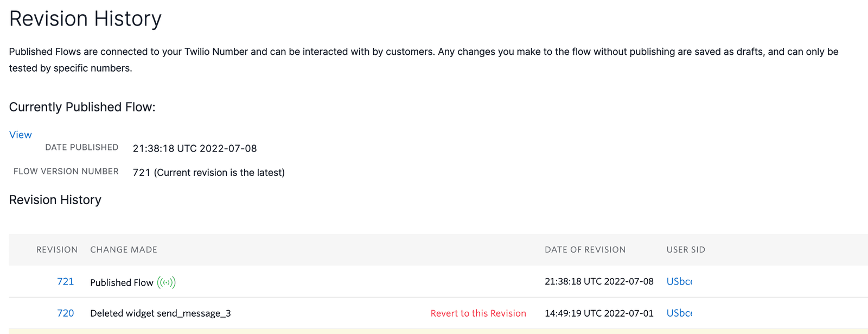The width and height of the screenshot is (868, 334).
Task: Click the Revision History page title
Action: pyautogui.click(x=85, y=18)
